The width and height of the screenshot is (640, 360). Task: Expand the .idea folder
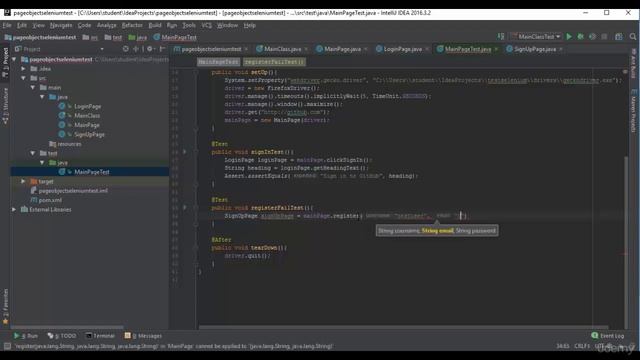pyautogui.click(x=24, y=69)
